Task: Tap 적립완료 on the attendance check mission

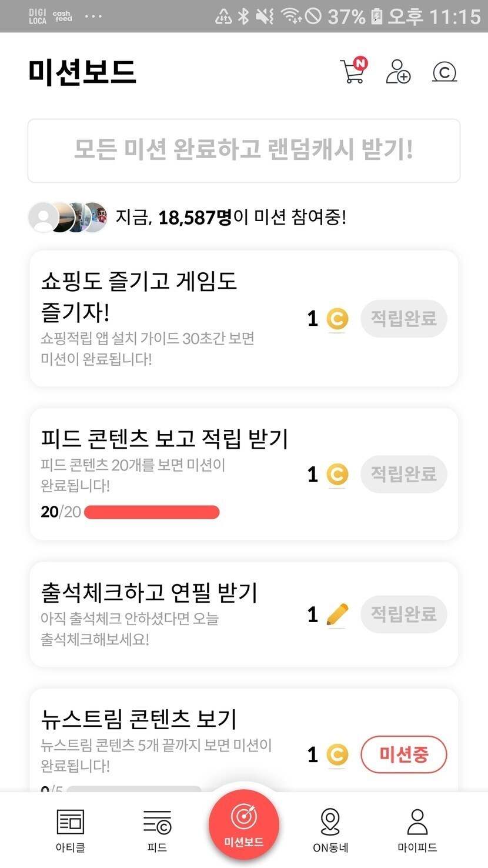Action: tap(403, 615)
